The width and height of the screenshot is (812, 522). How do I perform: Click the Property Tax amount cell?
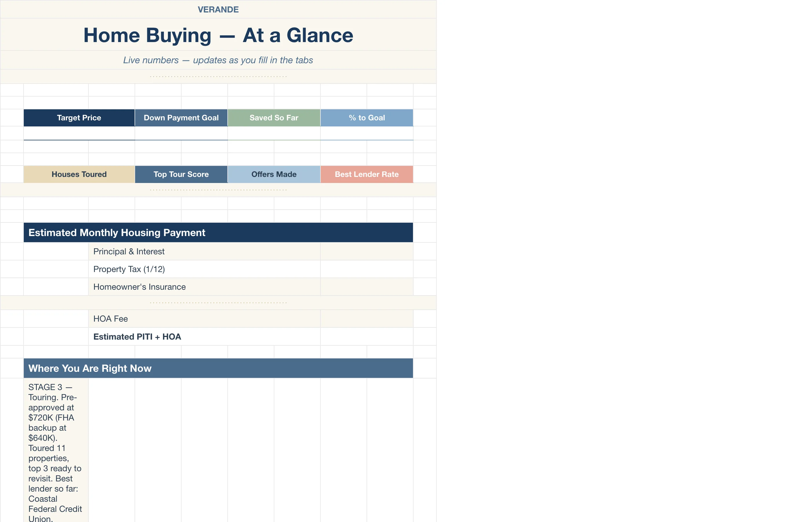pyautogui.click(x=367, y=269)
